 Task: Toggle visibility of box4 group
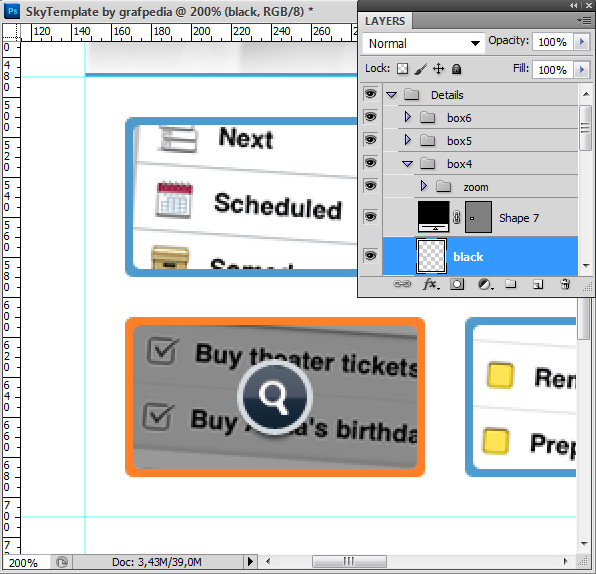coord(370,163)
